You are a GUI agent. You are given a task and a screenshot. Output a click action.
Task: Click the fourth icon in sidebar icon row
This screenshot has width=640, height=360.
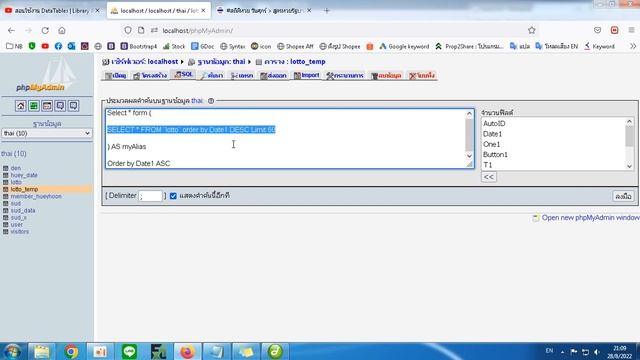click(60, 106)
